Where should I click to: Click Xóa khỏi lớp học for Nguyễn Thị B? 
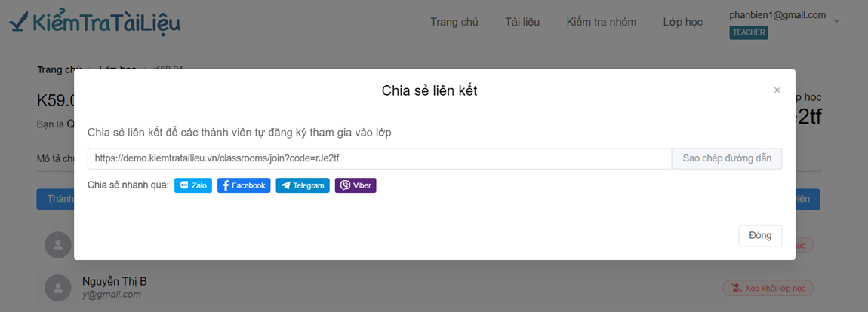click(x=768, y=288)
